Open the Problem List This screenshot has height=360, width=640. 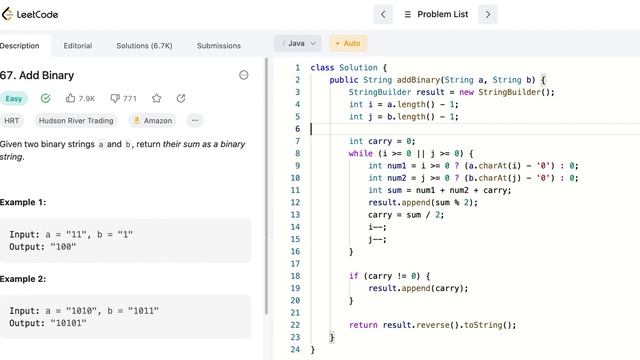(436, 14)
